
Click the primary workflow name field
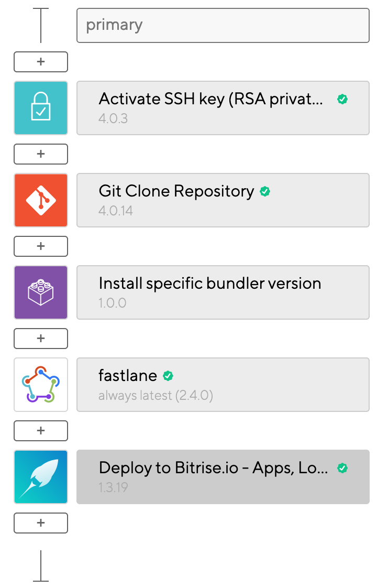223,26
